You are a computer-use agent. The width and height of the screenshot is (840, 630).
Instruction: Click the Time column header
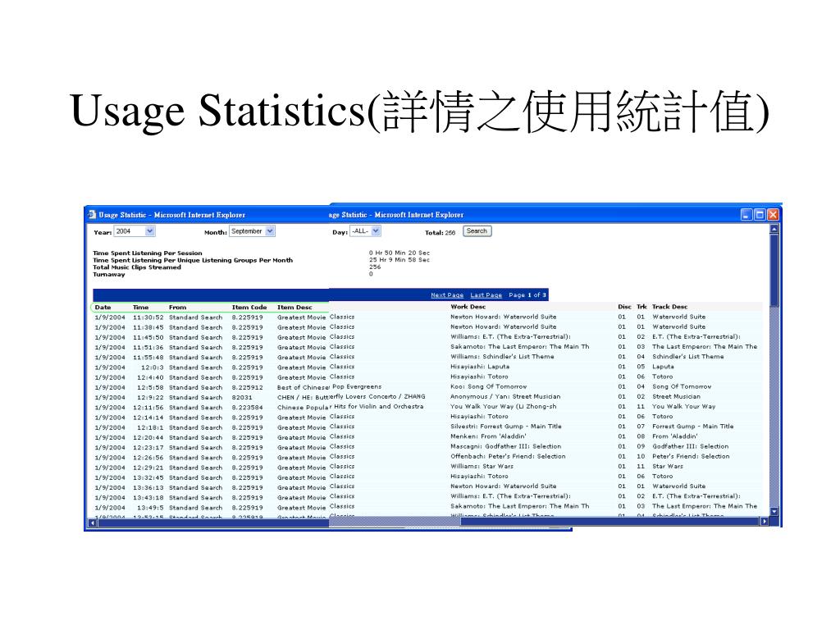(x=140, y=308)
